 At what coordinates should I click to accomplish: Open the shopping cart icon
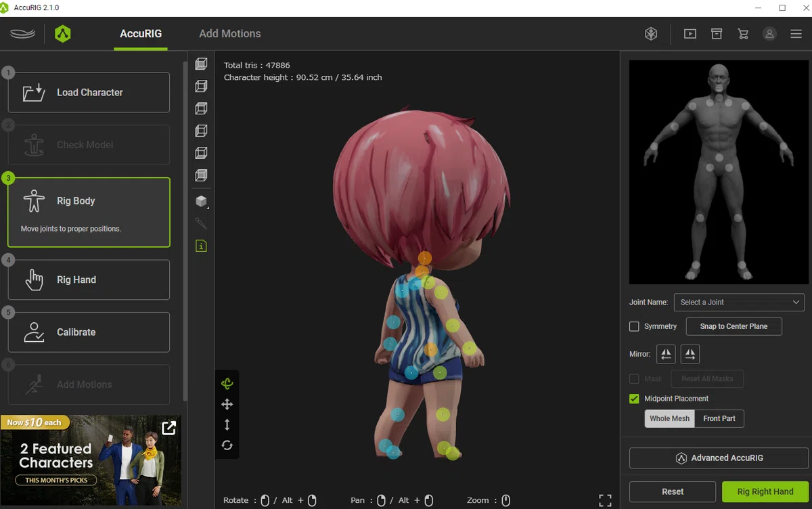(x=743, y=34)
